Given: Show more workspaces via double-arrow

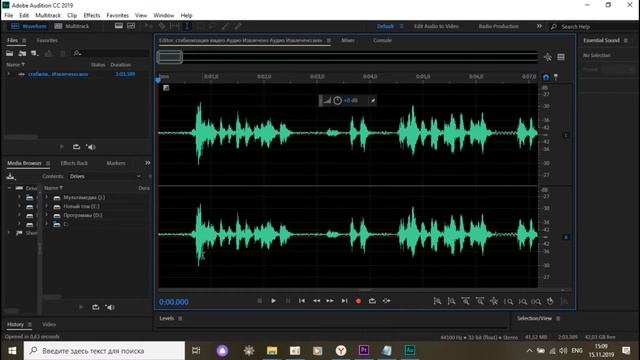Looking at the screenshot, I should click(x=539, y=26).
